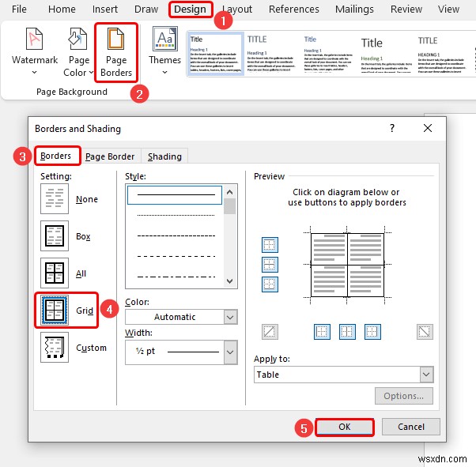
Task: Open the Home tab
Action: [x=62, y=9]
